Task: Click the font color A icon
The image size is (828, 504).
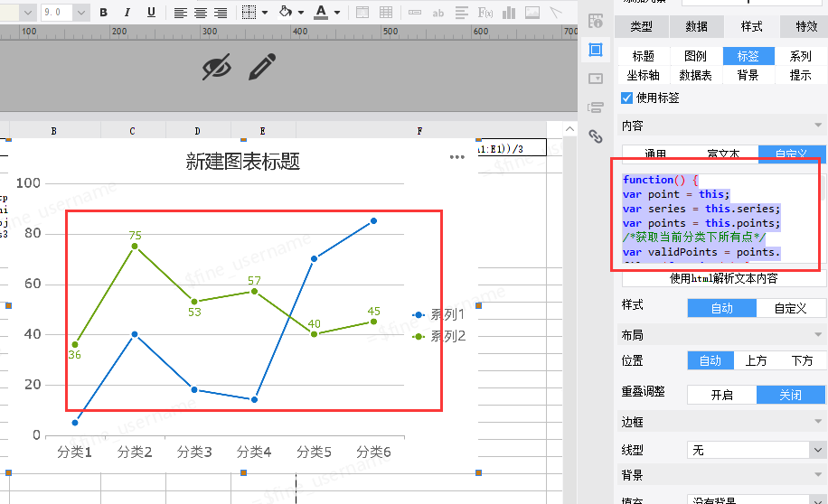Action: coord(321,12)
